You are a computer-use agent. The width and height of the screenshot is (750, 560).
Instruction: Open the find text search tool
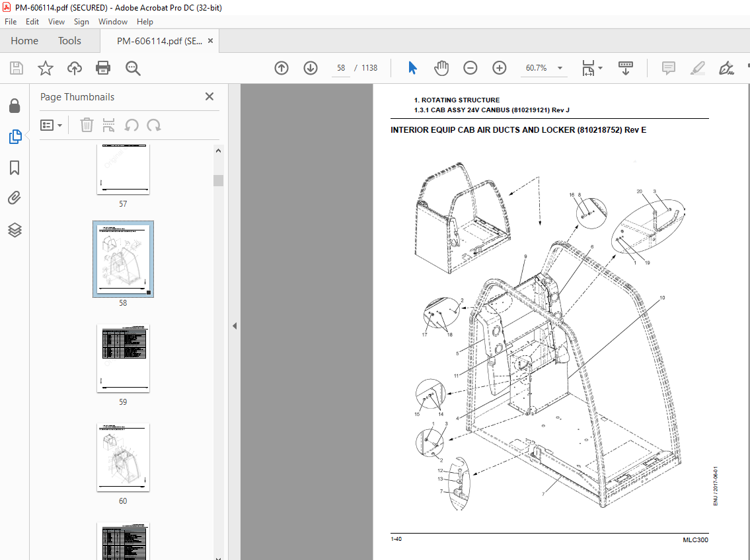[x=133, y=68]
